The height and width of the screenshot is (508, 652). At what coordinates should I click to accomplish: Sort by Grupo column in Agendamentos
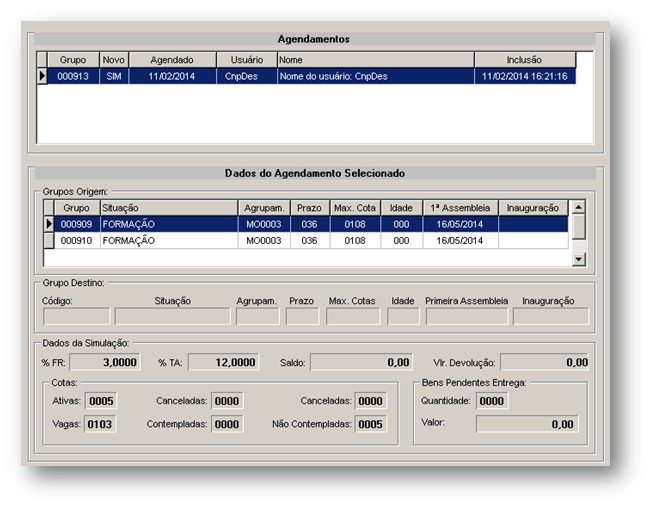click(x=73, y=60)
